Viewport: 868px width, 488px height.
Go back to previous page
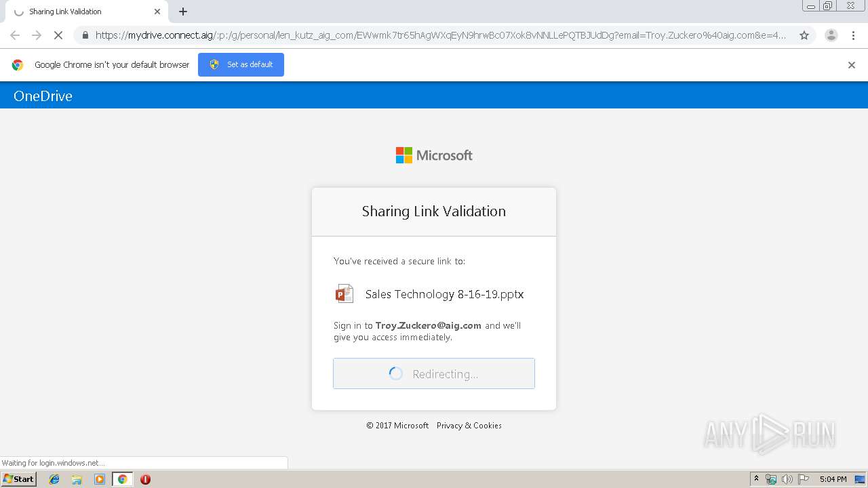coord(15,35)
